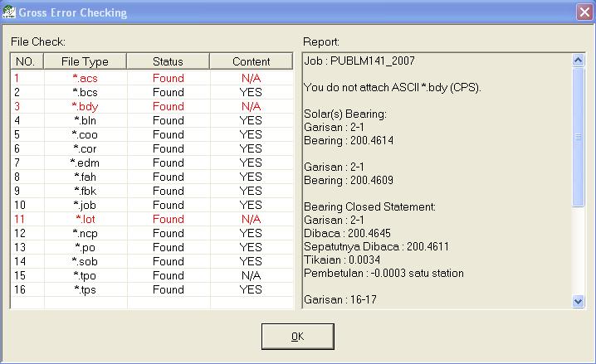This screenshot has height=364, width=596.
Task: Click the Found status of *.edm row
Action: coord(169,163)
